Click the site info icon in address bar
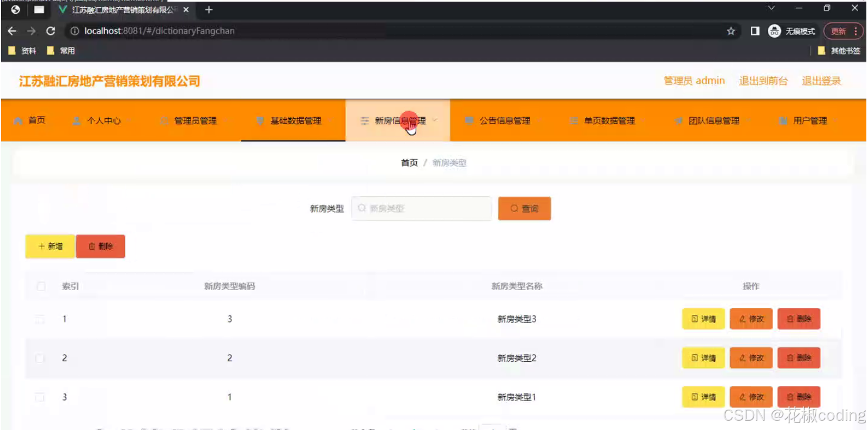868x430 pixels. tap(75, 31)
